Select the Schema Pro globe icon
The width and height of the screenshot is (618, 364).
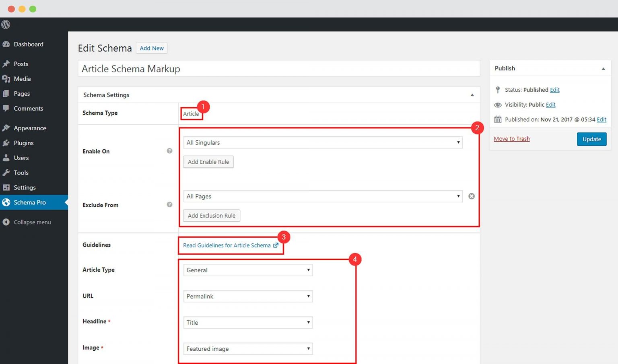click(x=6, y=202)
